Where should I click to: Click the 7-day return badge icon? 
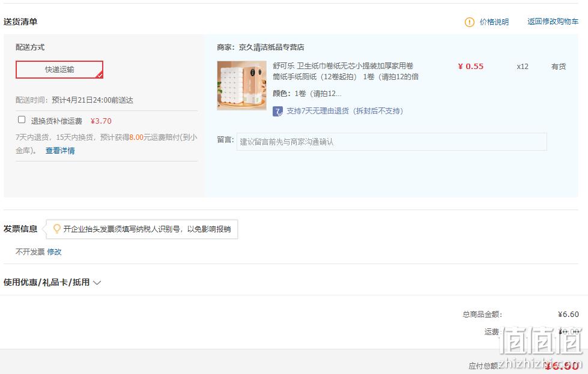coord(277,111)
